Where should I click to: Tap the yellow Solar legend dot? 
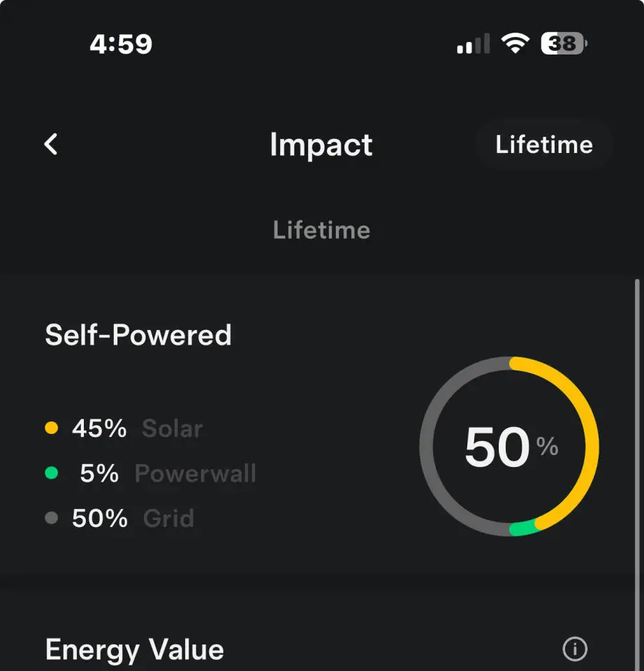click(x=51, y=428)
